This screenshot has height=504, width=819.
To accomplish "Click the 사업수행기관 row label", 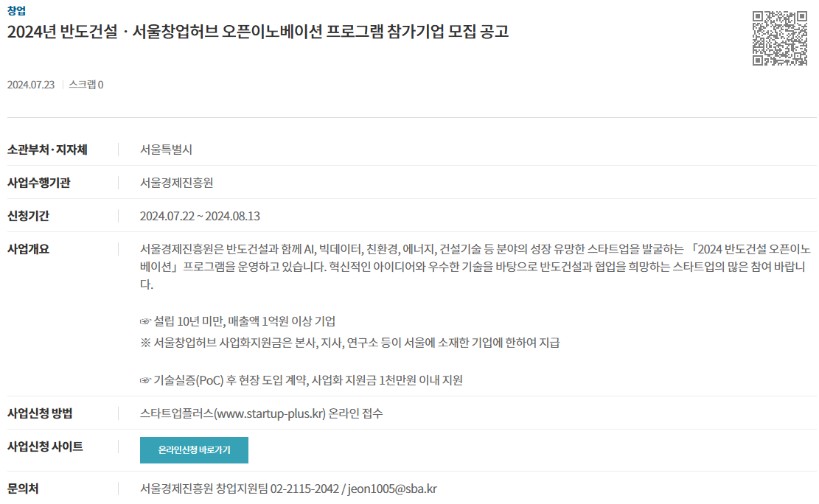I will point(38,183).
